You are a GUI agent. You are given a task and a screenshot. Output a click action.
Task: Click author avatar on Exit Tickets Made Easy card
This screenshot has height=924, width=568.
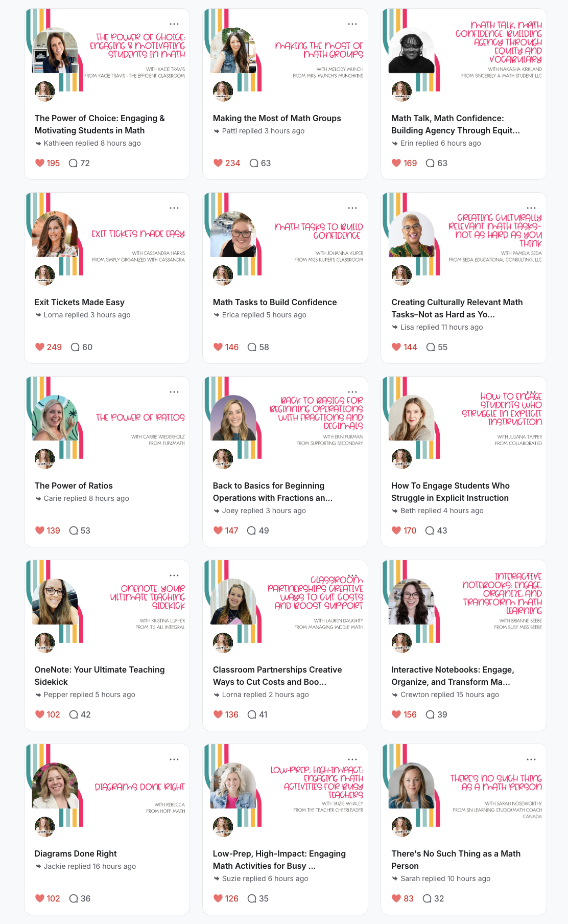click(x=44, y=275)
